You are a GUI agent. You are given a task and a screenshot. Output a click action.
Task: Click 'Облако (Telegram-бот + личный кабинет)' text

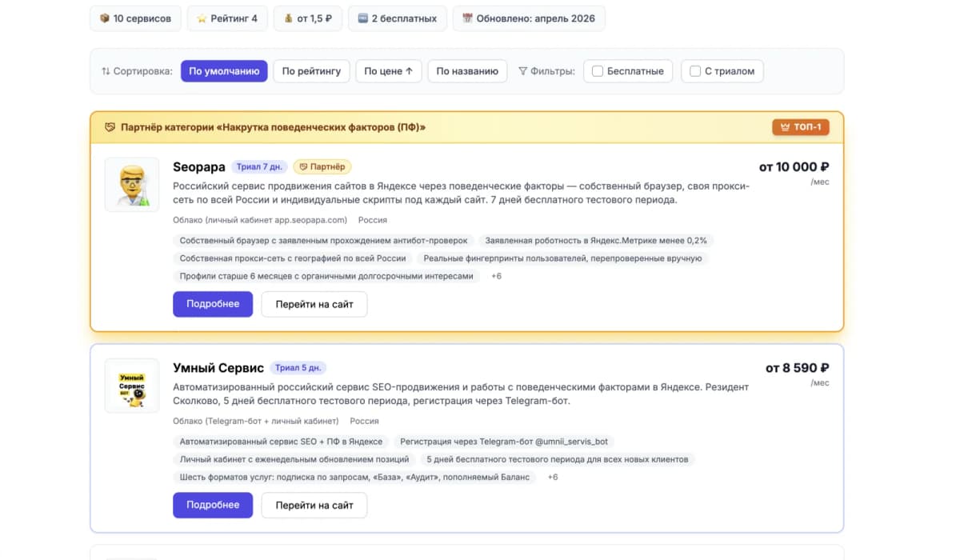pyautogui.click(x=256, y=421)
